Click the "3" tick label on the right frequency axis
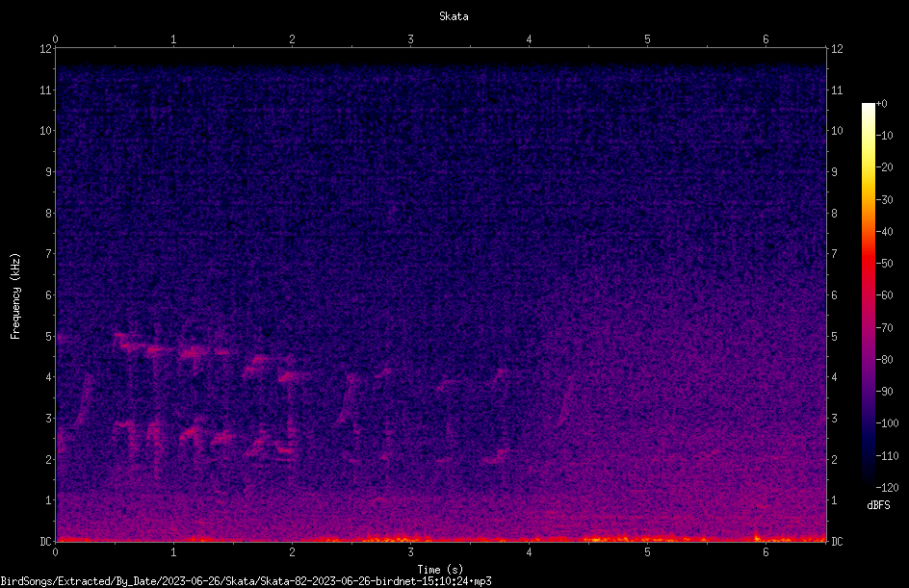This screenshot has height=588, width=909. point(834,419)
